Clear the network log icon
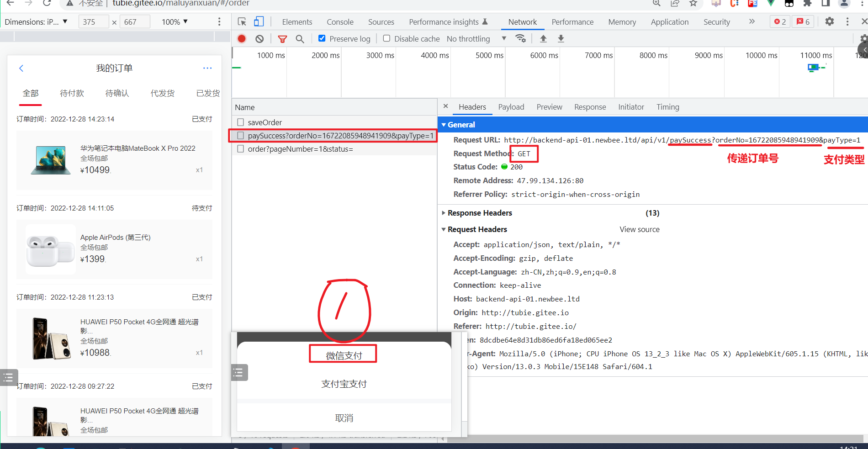868x449 pixels. pos(259,39)
